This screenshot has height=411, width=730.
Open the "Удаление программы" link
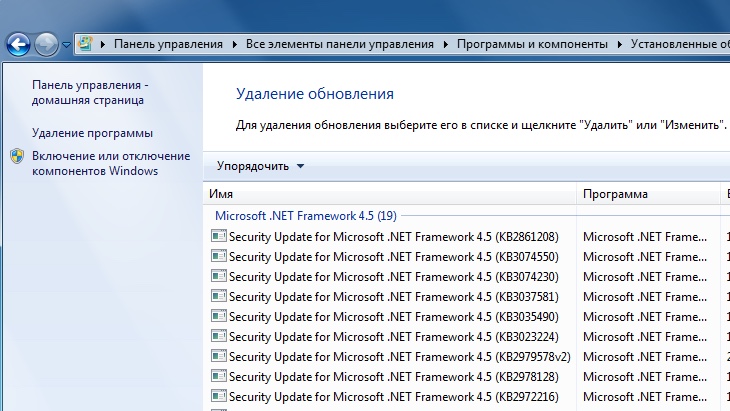pos(92,133)
